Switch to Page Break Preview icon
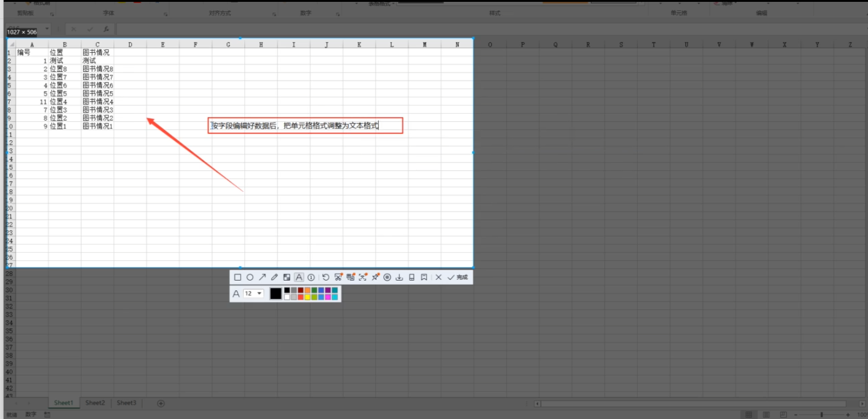The image size is (868, 419). coord(784,415)
